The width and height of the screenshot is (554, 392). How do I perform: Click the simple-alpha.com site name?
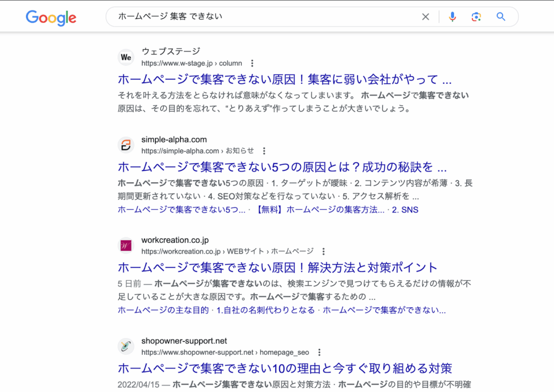[174, 139]
